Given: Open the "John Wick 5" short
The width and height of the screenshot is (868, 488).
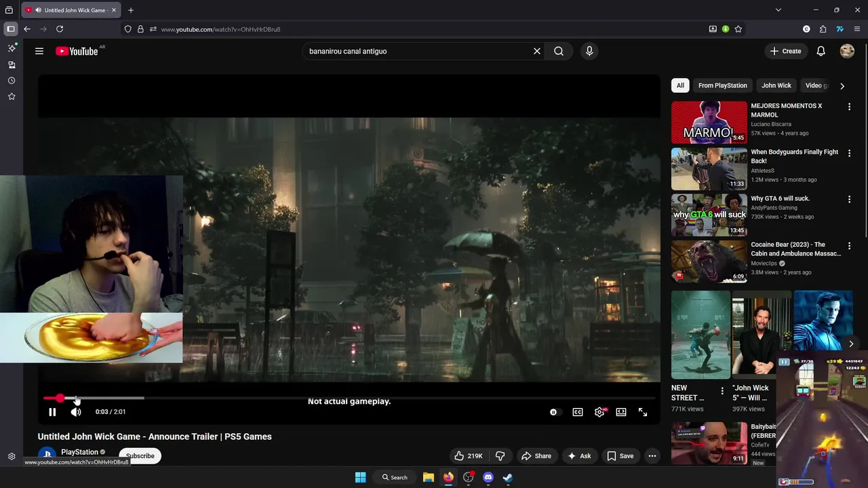Looking at the screenshot, I should pyautogui.click(x=762, y=335).
